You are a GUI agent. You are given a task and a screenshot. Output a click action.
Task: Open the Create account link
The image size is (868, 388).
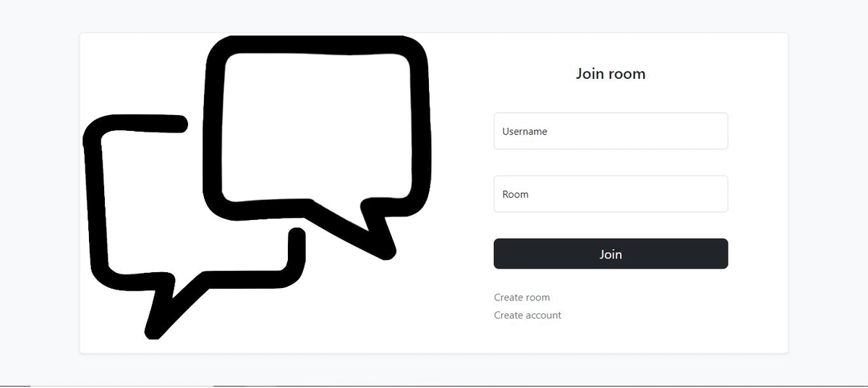click(527, 316)
